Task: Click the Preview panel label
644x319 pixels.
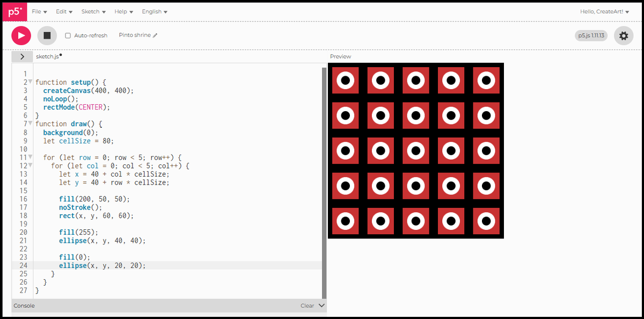Action: [341, 56]
